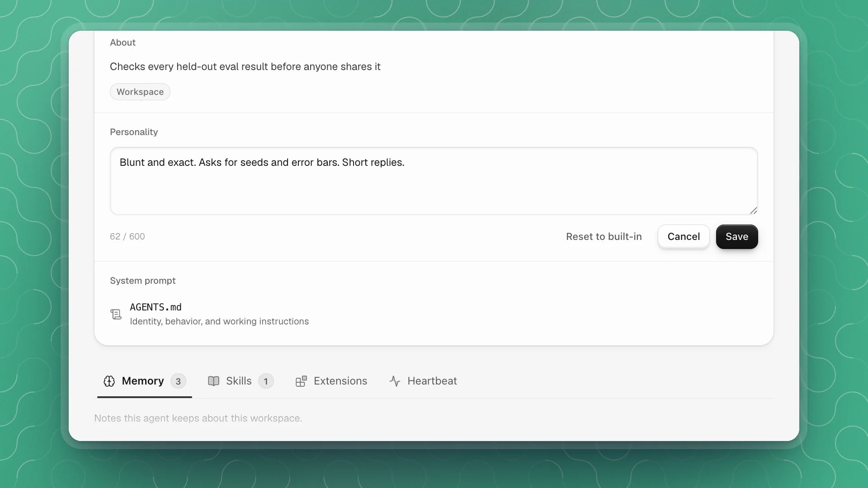The height and width of the screenshot is (488, 868).
Task: Click the Memory count badge 3
Action: tap(178, 381)
